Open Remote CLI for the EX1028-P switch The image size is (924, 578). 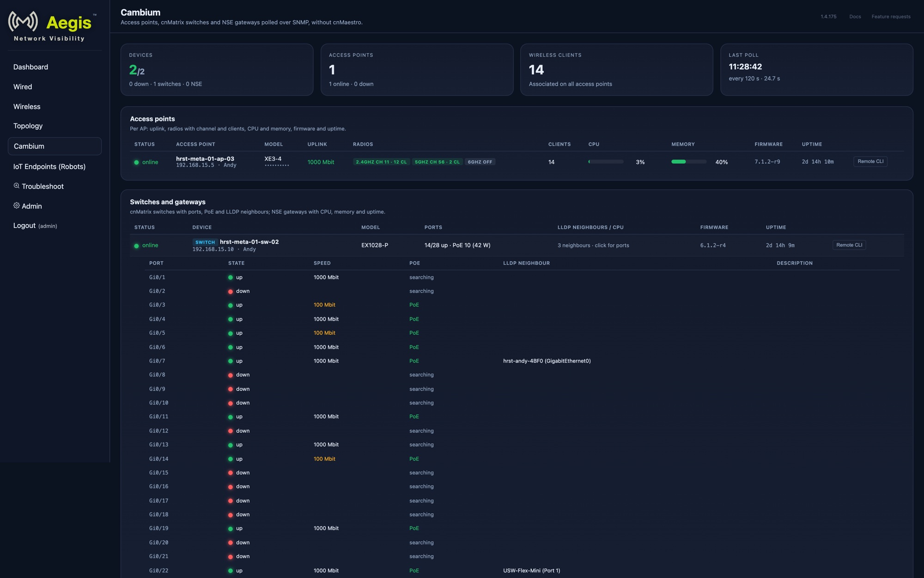pos(849,245)
